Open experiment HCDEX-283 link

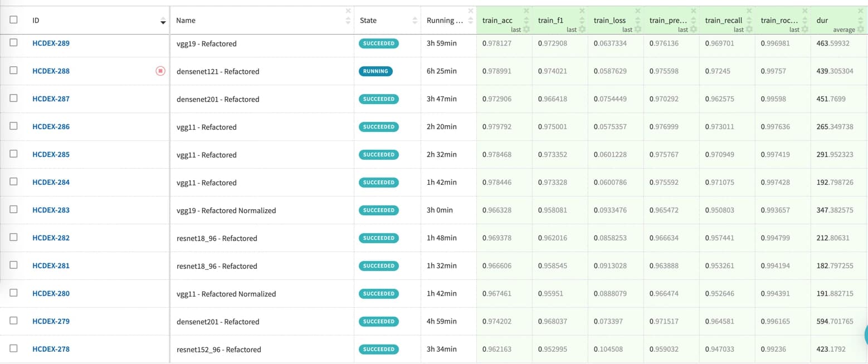click(51, 210)
